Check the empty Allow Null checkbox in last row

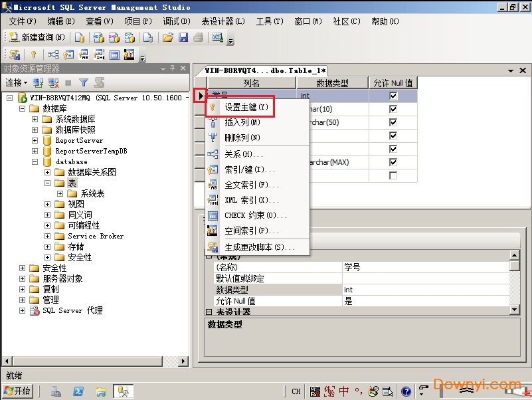tap(393, 175)
